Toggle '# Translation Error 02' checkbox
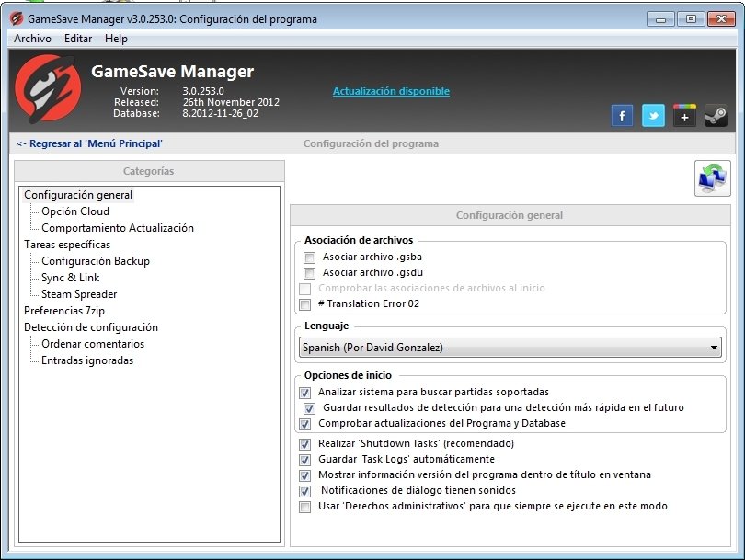Screen dimensions: 745x560 click(305, 304)
